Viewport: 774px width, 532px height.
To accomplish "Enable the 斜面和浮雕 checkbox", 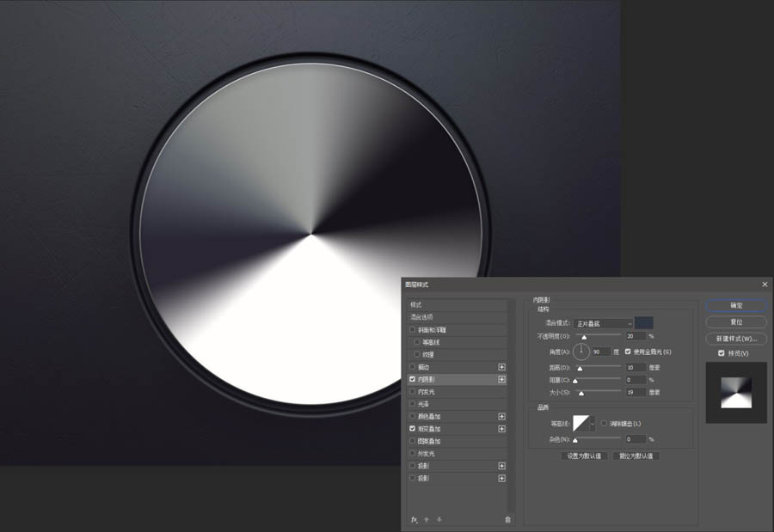I will pyautogui.click(x=413, y=330).
